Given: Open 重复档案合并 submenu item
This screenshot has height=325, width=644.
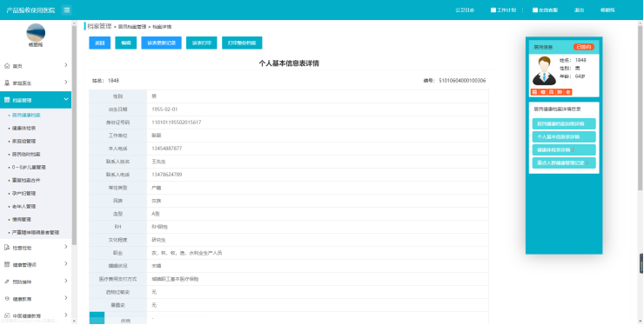Looking at the screenshot, I should coord(26,181).
